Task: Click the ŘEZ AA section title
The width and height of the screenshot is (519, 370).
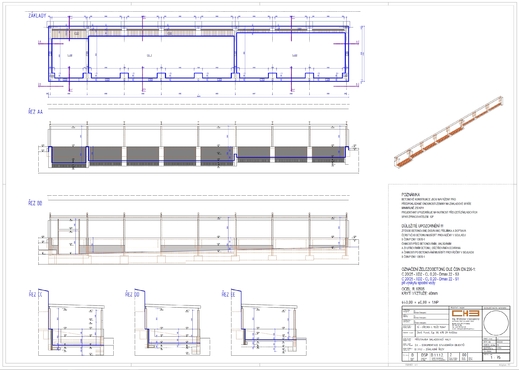Action: [35, 112]
